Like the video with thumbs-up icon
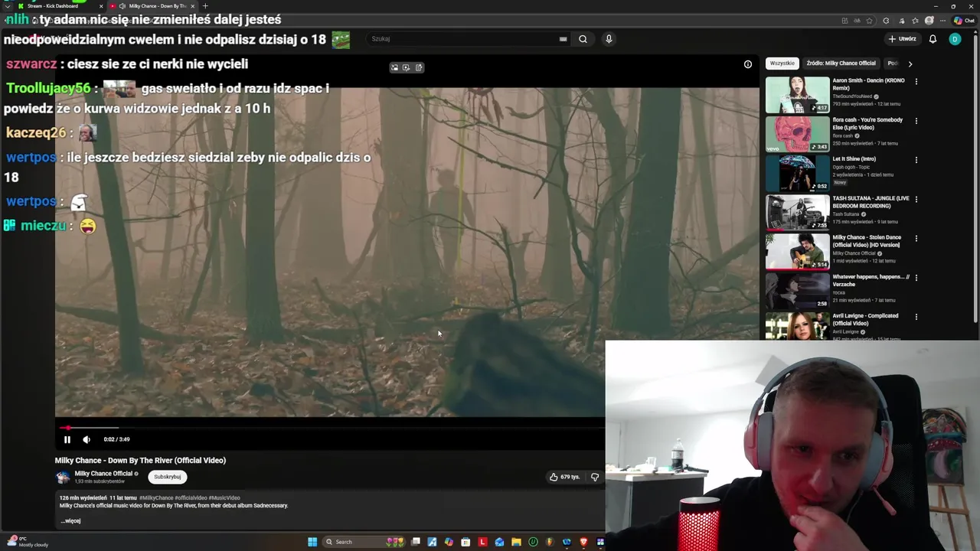This screenshot has width=980, height=551. pos(554,477)
